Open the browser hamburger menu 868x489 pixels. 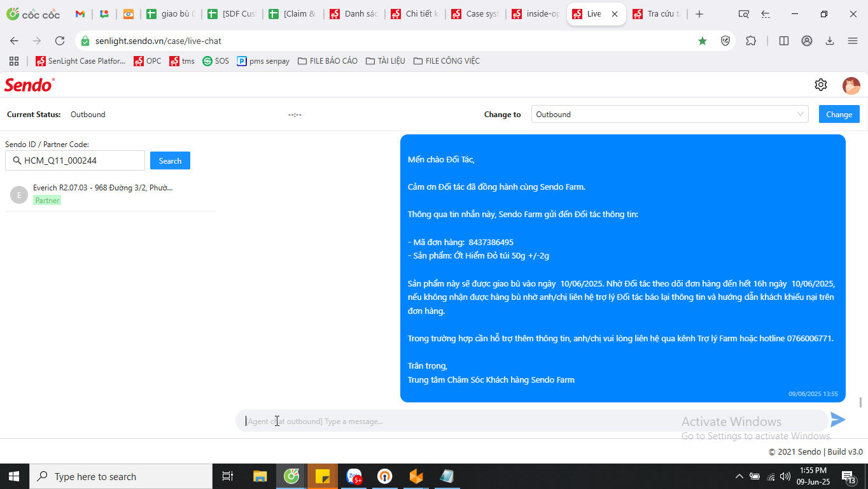pyautogui.click(x=853, y=41)
